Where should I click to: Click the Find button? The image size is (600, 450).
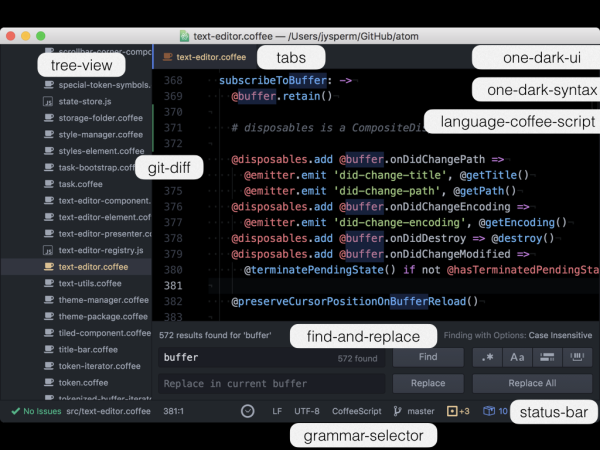[x=428, y=357]
